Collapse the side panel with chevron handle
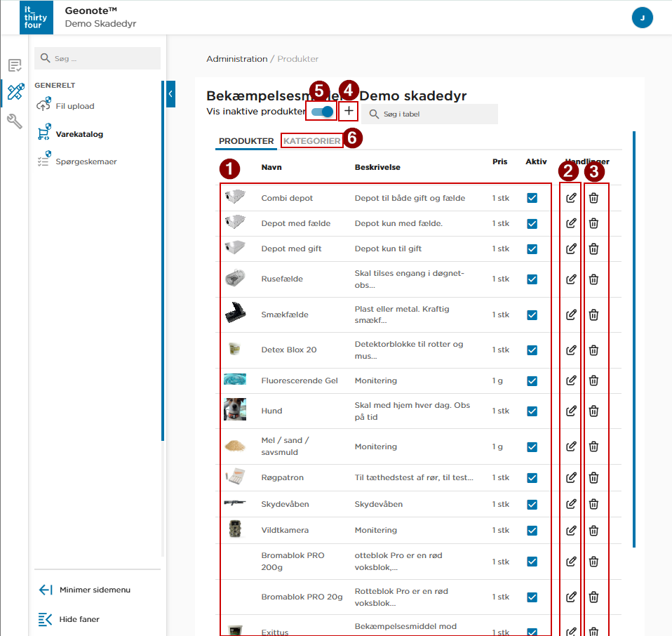This screenshot has height=636, width=672. 170,93
